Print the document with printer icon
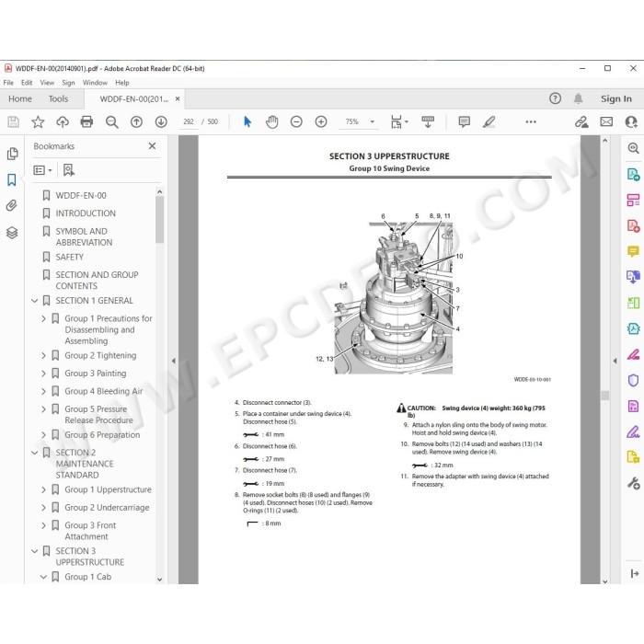This screenshot has height=644, width=644. (x=86, y=121)
